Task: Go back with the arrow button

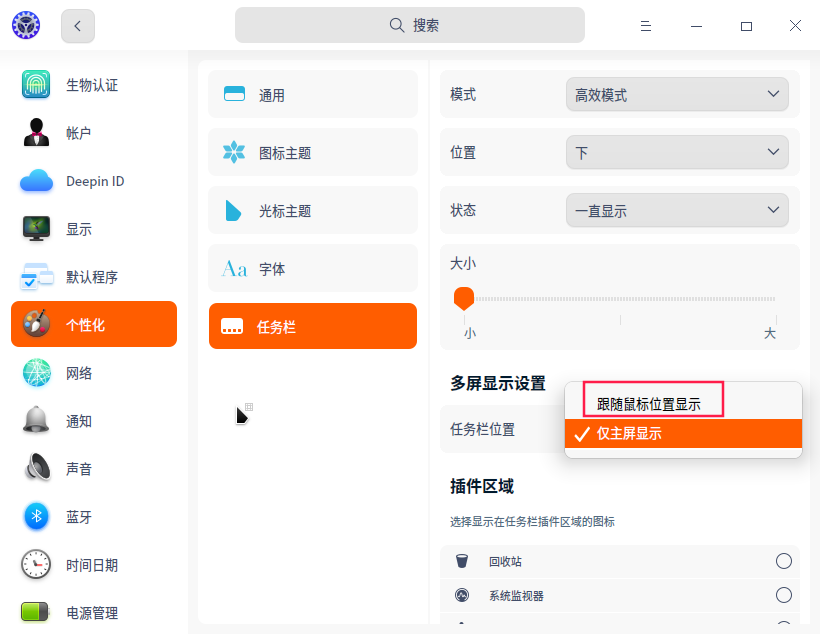Action: click(x=77, y=26)
